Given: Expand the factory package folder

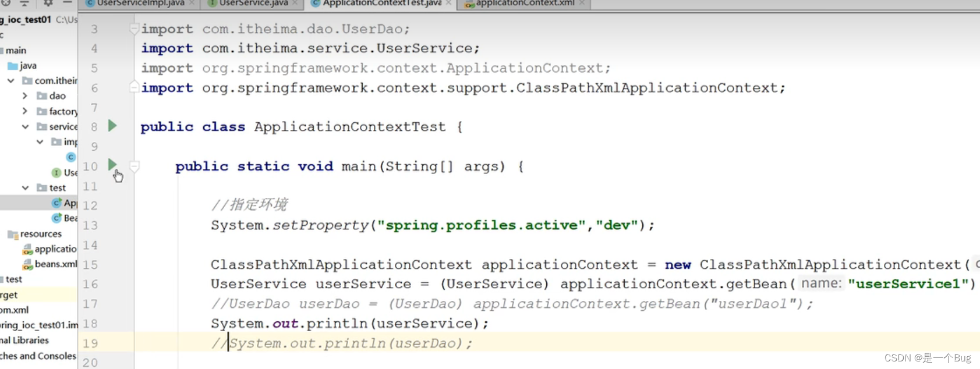Looking at the screenshot, I should 24,111.
